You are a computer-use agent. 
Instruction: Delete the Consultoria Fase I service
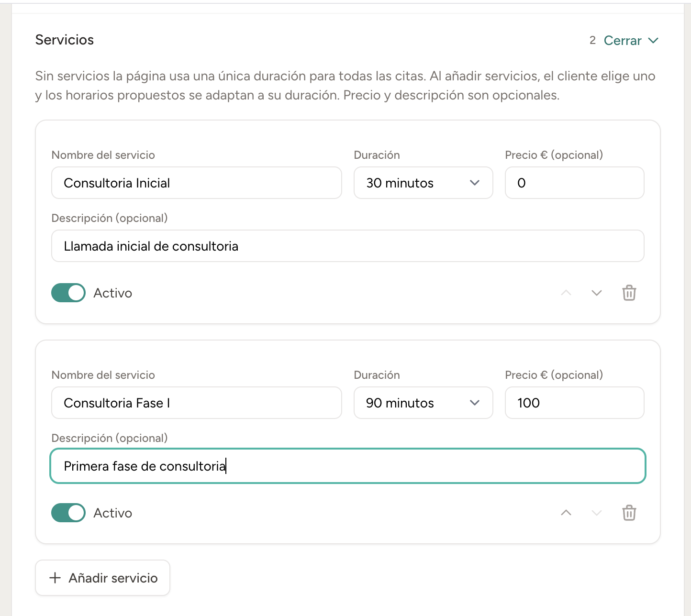point(629,513)
